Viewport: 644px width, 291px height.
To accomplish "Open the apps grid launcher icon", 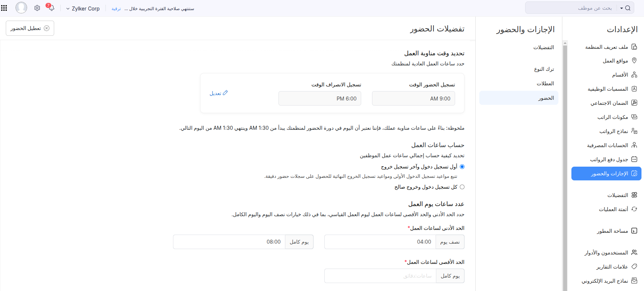I will pyautogui.click(x=4, y=8).
